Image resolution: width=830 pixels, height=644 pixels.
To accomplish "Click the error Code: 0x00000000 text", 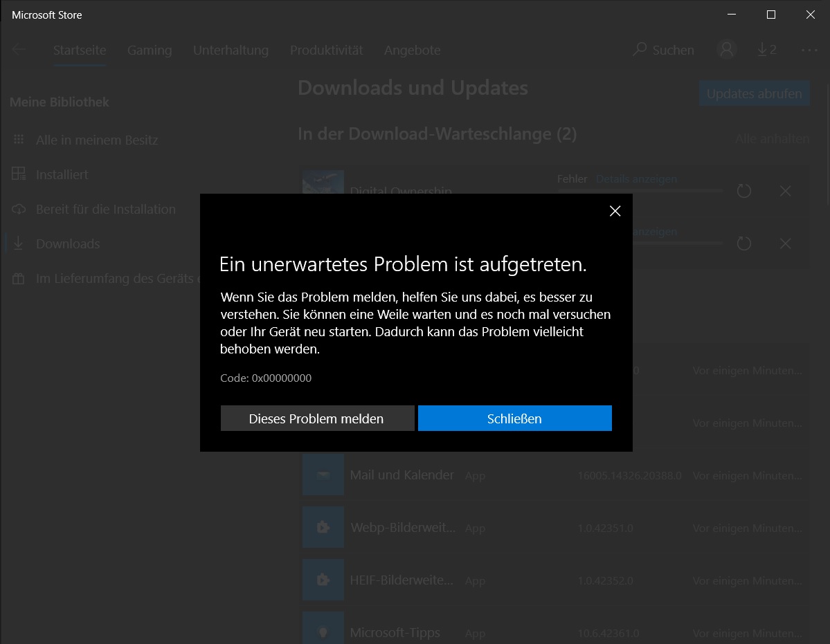I will pyautogui.click(x=266, y=378).
